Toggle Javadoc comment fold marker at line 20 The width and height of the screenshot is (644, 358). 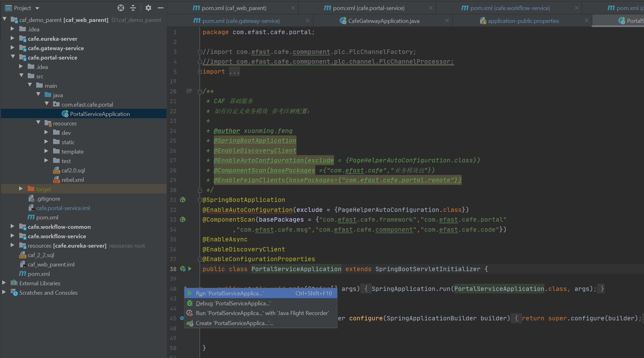coord(200,92)
